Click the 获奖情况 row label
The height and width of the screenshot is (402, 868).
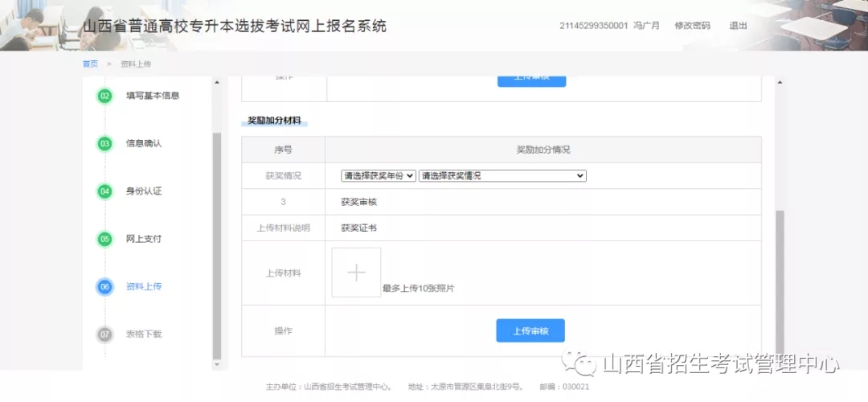click(x=283, y=175)
